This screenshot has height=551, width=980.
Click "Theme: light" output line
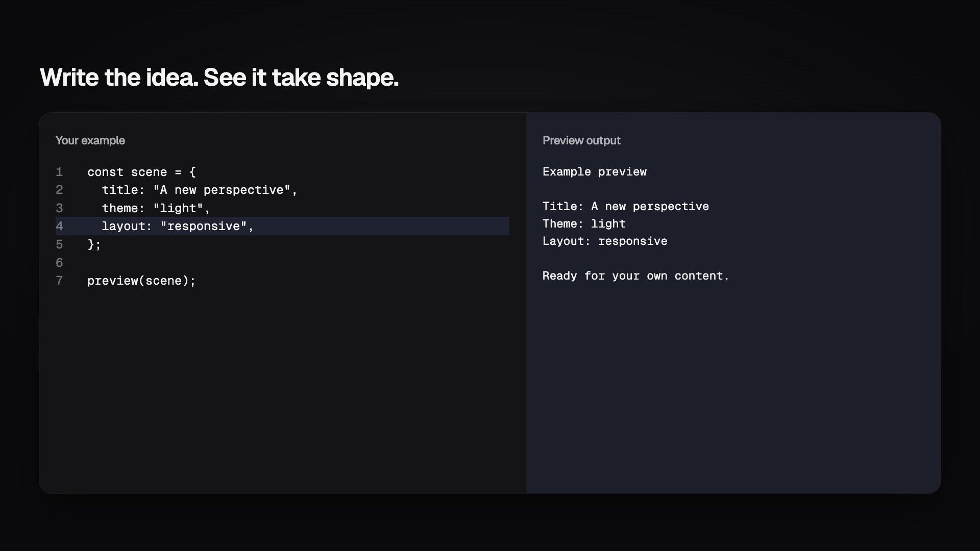(x=584, y=224)
